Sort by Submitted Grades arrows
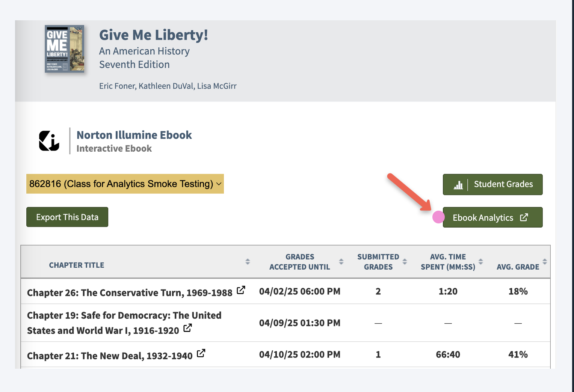The width and height of the screenshot is (574, 392). pos(405,261)
